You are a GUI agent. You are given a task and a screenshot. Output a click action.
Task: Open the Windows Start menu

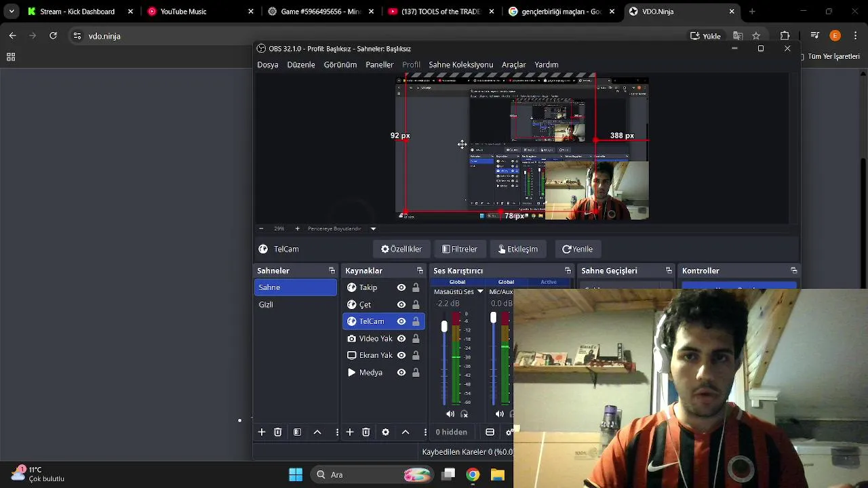pos(296,474)
